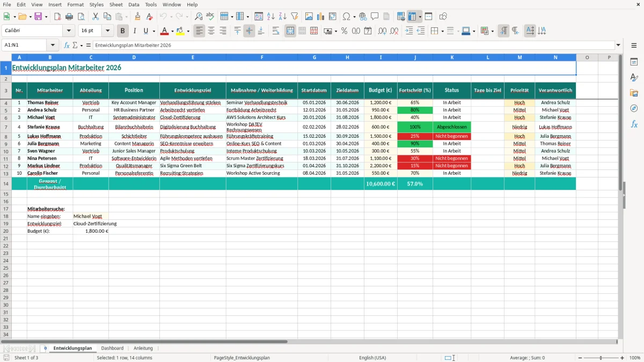Click the Save document icon
The width and height of the screenshot is (644, 362).
[x=38, y=17]
